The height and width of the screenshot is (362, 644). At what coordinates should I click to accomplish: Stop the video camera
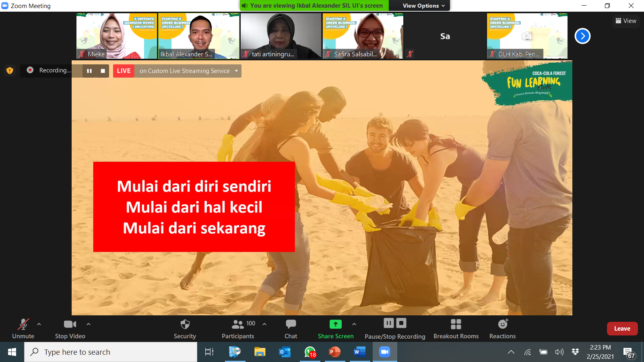tap(70, 329)
